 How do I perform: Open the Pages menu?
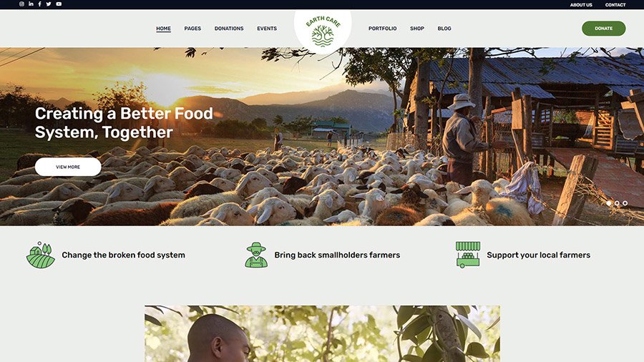[x=192, y=29]
